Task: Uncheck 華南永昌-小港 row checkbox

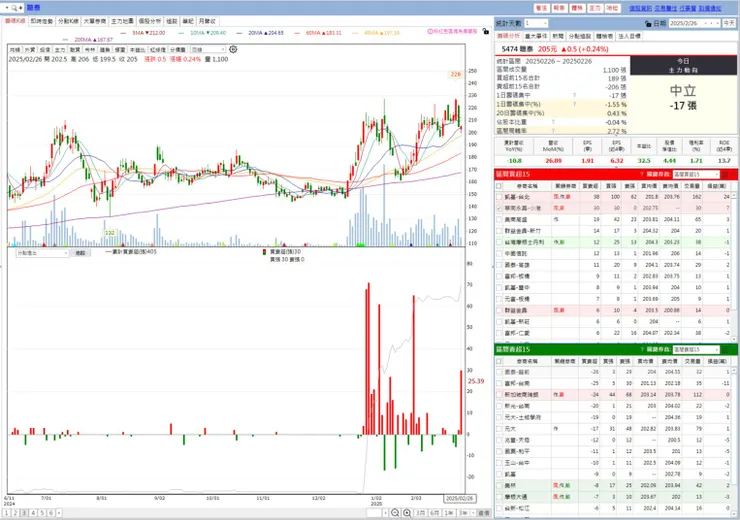Action: tap(499, 208)
